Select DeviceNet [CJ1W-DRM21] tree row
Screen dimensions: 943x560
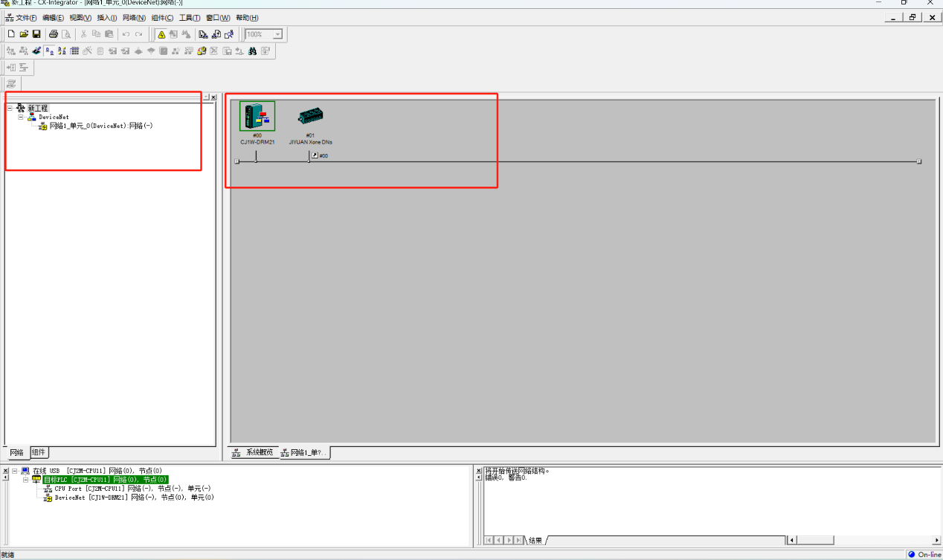click(x=134, y=498)
